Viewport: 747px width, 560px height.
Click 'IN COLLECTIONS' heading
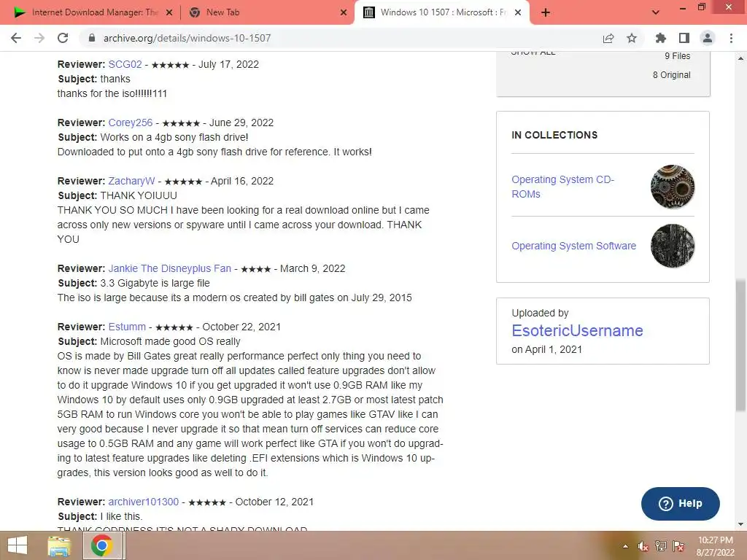pyautogui.click(x=554, y=135)
